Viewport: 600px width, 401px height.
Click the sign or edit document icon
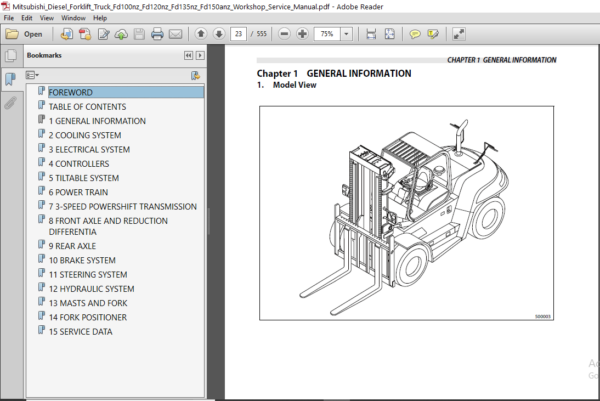[103, 34]
